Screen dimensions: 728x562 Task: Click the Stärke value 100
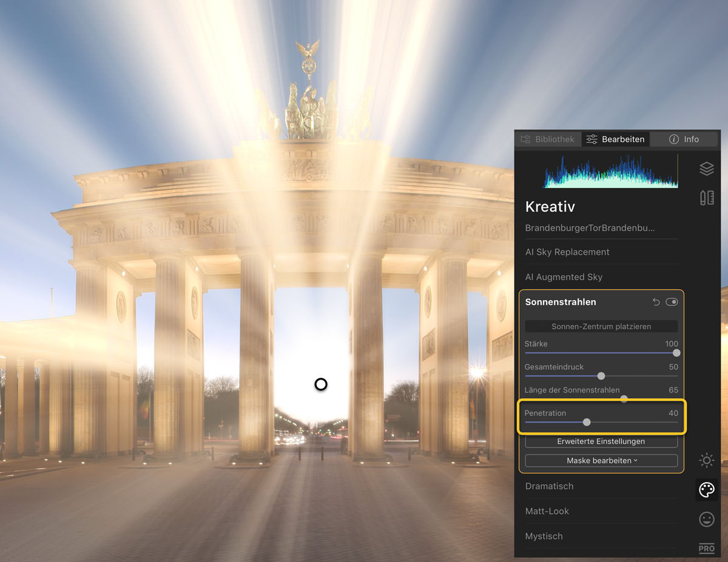click(672, 344)
